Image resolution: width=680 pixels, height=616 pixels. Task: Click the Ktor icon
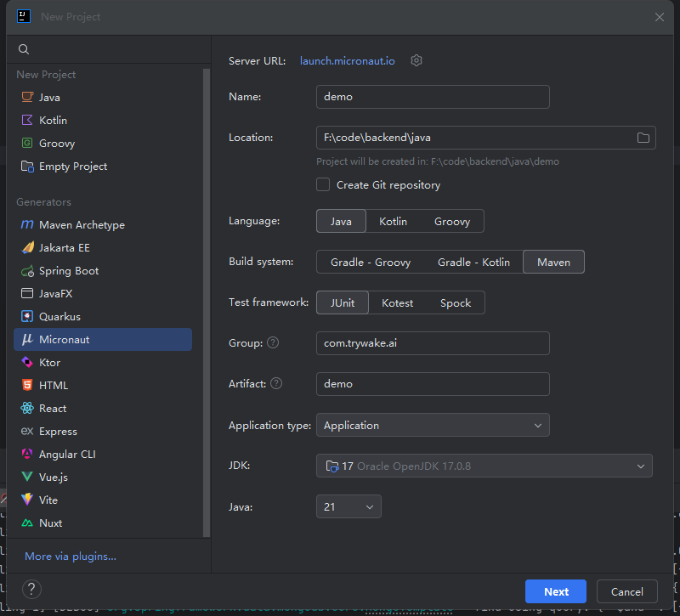[x=27, y=362]
